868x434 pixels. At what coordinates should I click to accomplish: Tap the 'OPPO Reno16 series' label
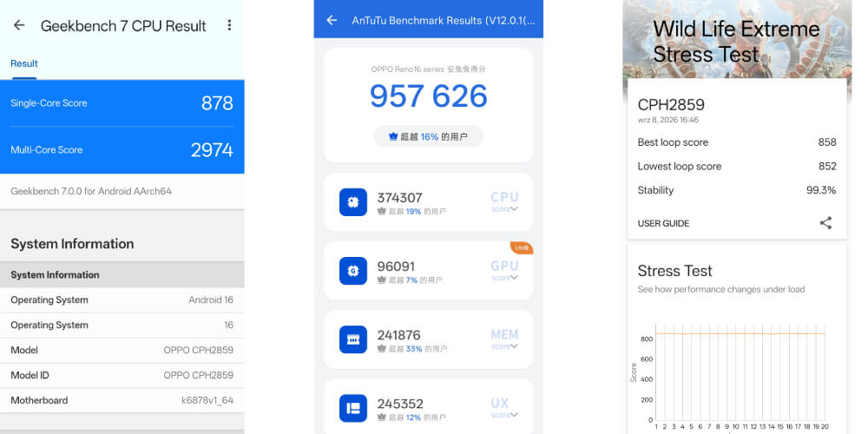[x=407, y=69]
